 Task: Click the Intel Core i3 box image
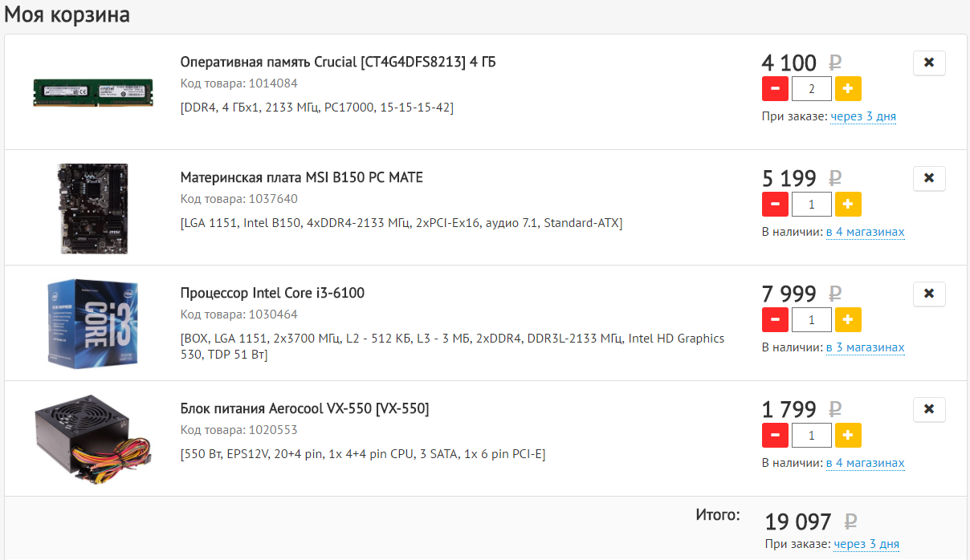(93, 323)
